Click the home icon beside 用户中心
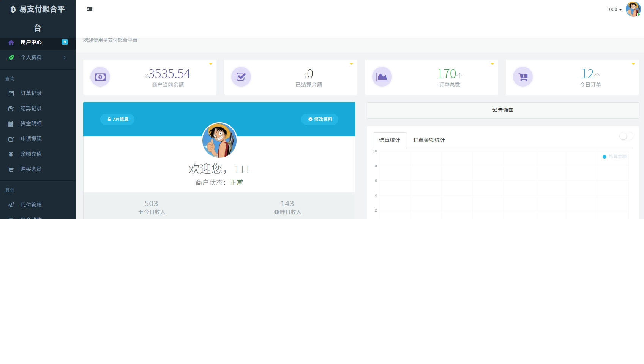Screen dimensions: 644x364 (x=11, y=43)
